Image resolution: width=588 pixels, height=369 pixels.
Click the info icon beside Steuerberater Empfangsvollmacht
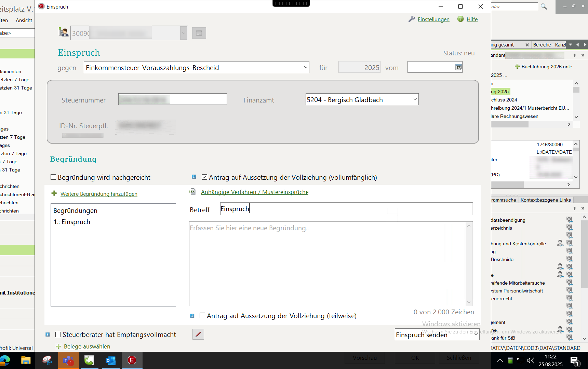[48, 334]
